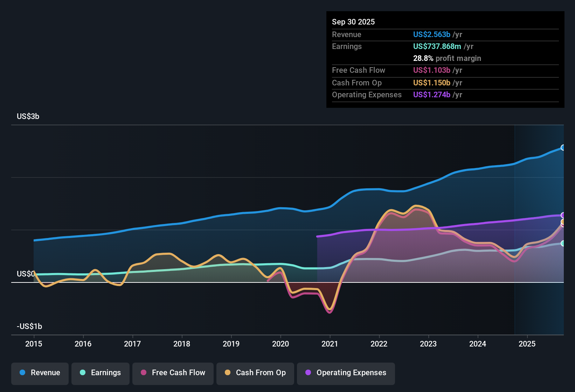This screenshot has height=392, width=575.
Task: Toggle the Revenue series in the legend
Action: coord(40,373)
